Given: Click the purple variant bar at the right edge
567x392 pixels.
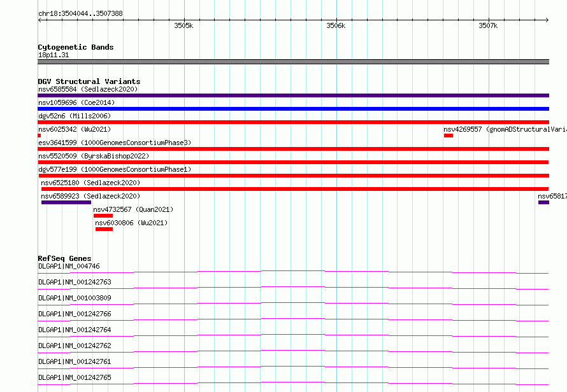Looking at the screenshot, I should (x=543, y=202).
